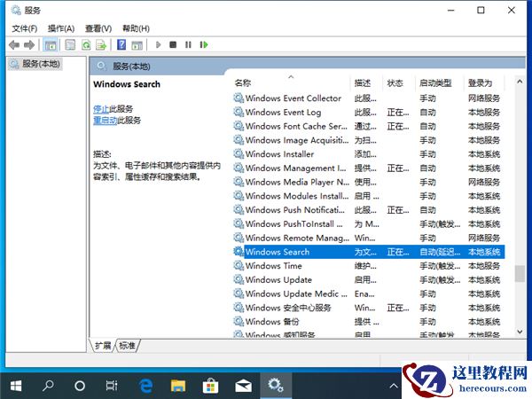Image resolution: width=532 pixels, height=399 pixels.
Task: Select the Windows Media Player N... row
Action: coord(369,182)
